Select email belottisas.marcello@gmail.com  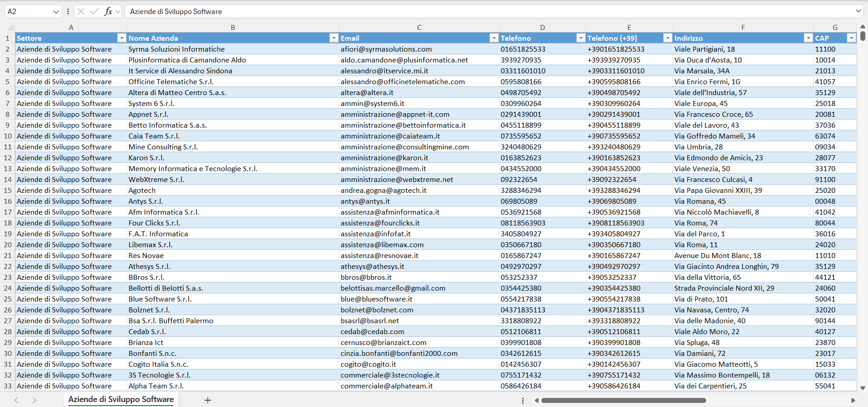click(x=419, y=288)
